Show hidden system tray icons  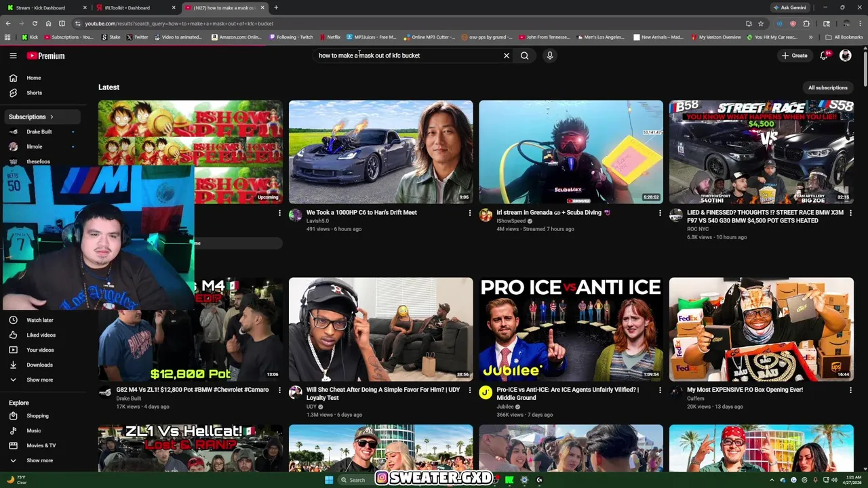[772, 480]
